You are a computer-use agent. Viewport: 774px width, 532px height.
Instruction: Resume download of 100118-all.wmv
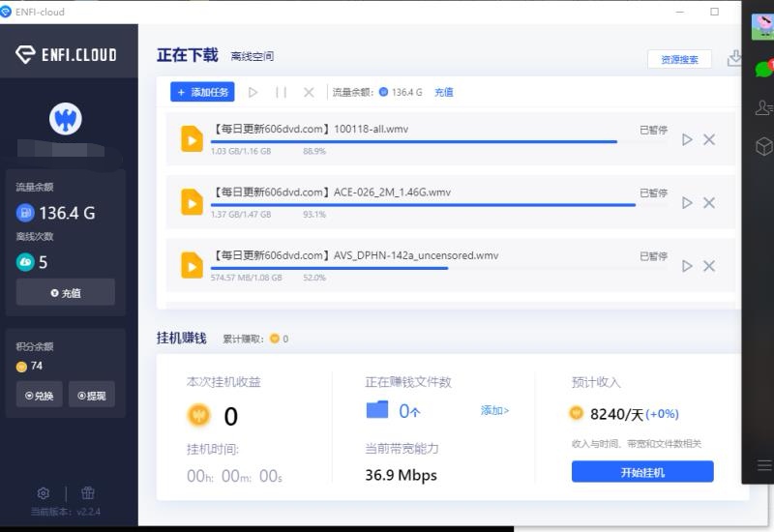687,139
